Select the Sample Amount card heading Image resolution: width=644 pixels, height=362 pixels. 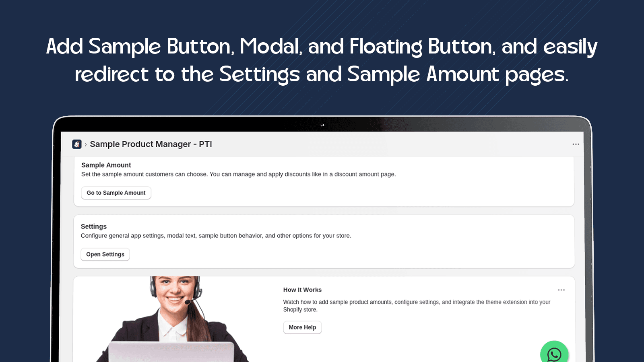pos(106,165)
